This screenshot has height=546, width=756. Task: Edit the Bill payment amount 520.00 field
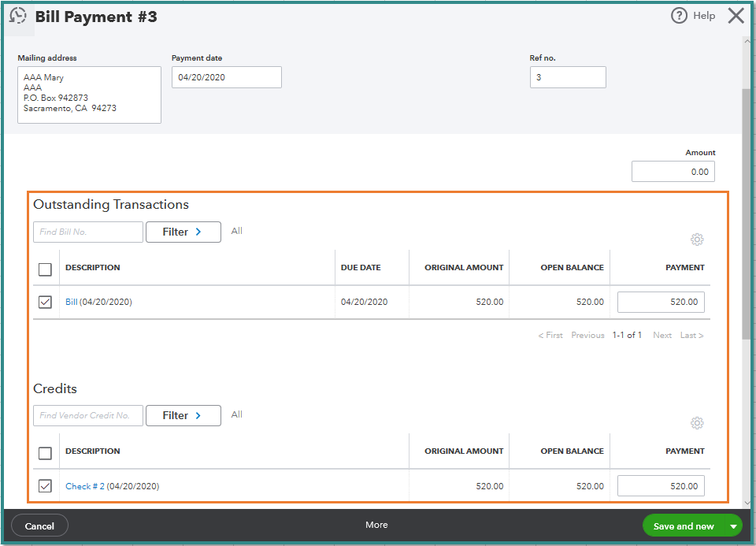pyautogui.click(x=661, y=302)
